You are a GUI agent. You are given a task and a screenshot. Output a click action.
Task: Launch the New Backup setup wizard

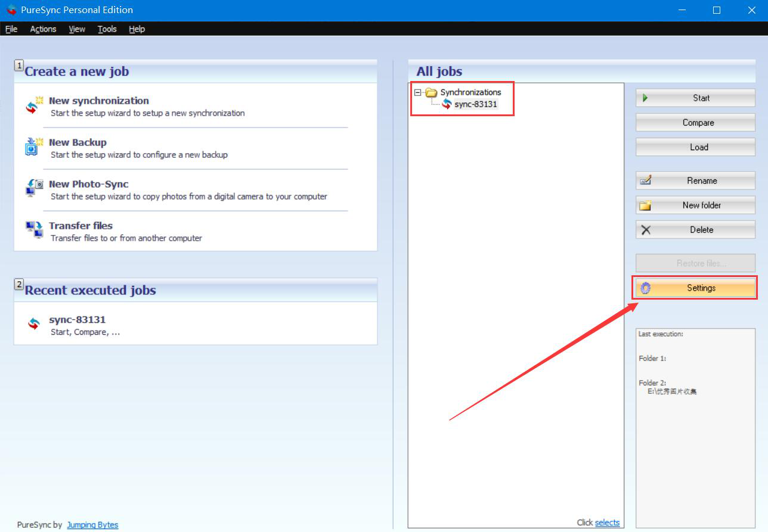[78, 142]
